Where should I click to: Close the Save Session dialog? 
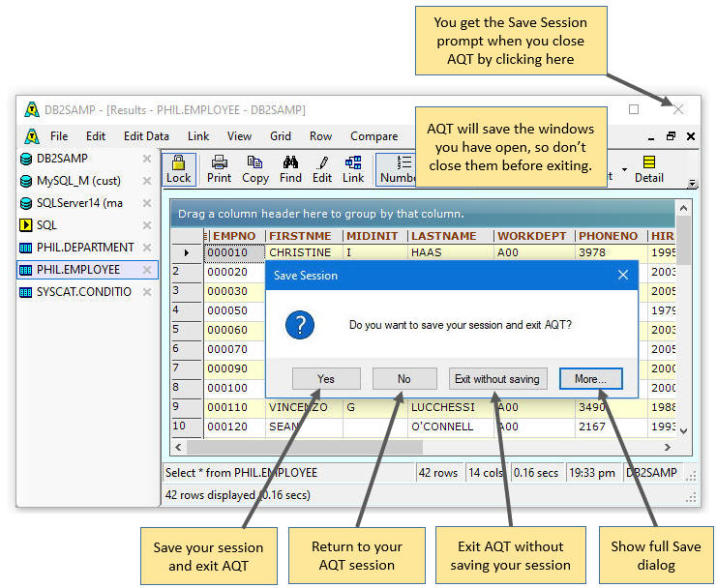point(623,275)
